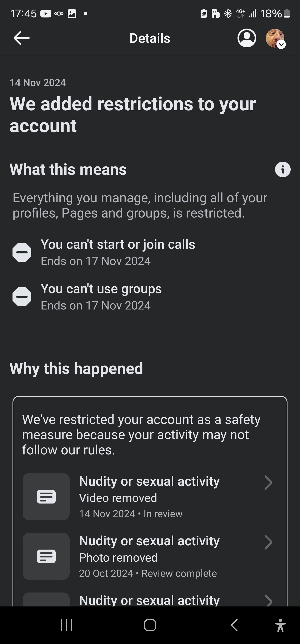The height and width of the screenshot is (644, 300).
Task: Expand the third Nudity violation chevron
Action: pos(268,600)
